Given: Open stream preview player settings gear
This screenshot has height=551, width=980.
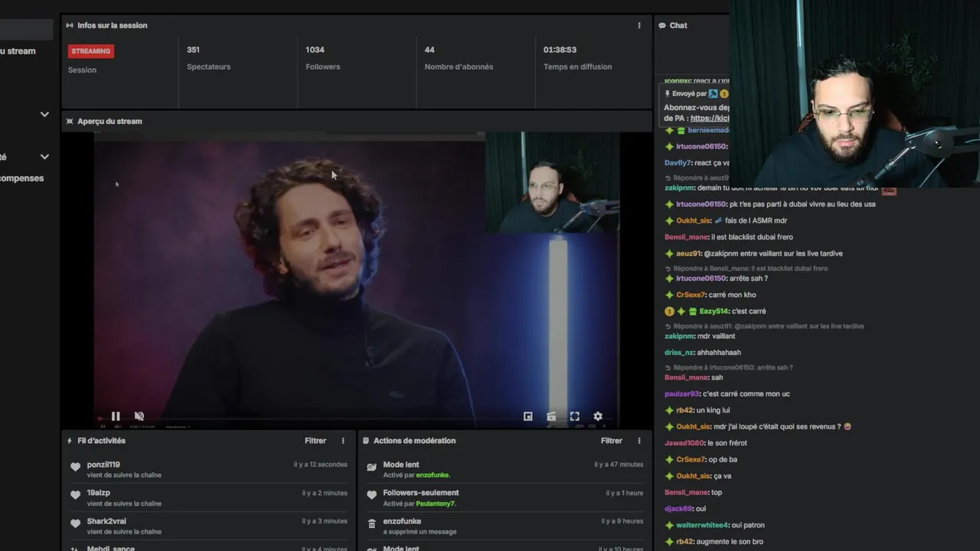Looking at the screenshot, I should pyautogui.click(x=598, y=416).
